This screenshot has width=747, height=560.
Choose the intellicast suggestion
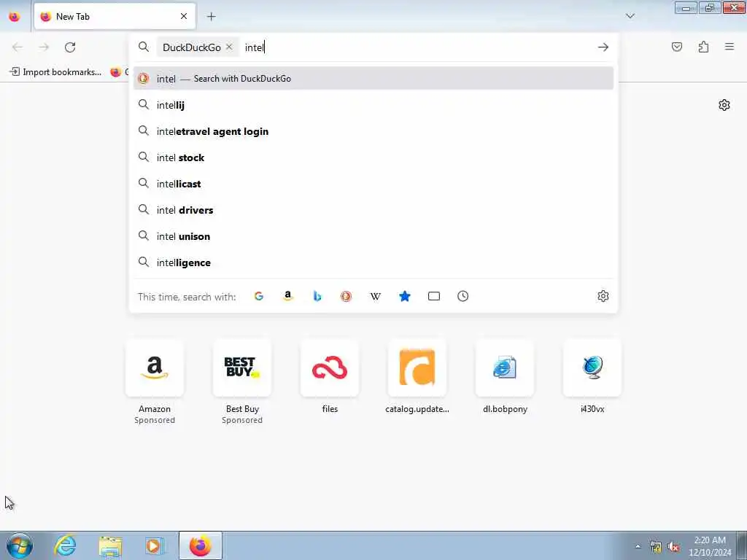[373, 184]
